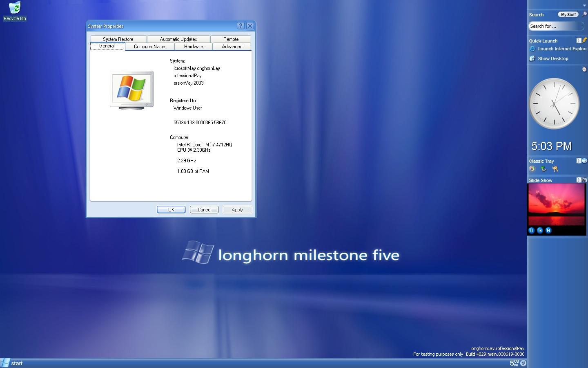Click the help question mark button in System Properties
Image resolution: width=588 pixels, height=368 pixels.
point(241,26)
